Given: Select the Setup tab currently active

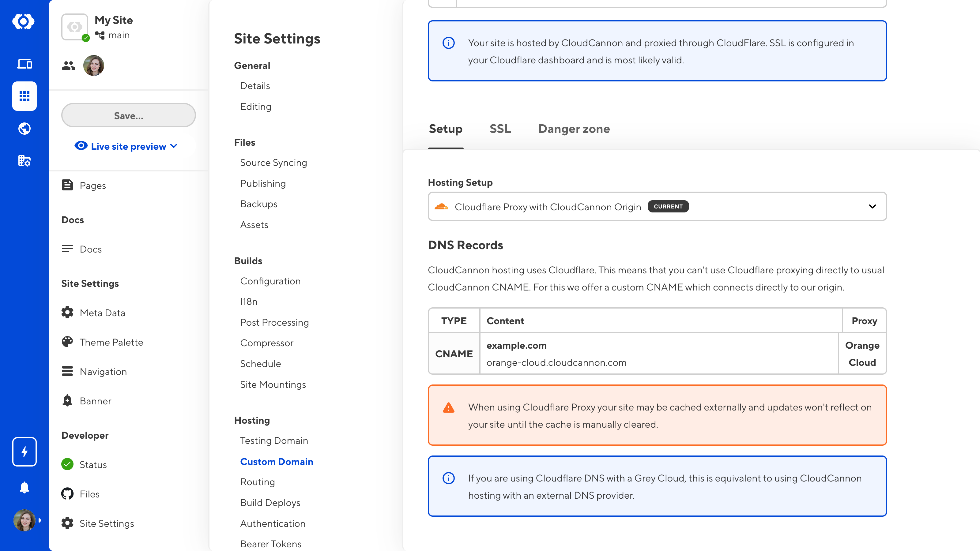Looking at the screenshot, I should coord(446,129).
